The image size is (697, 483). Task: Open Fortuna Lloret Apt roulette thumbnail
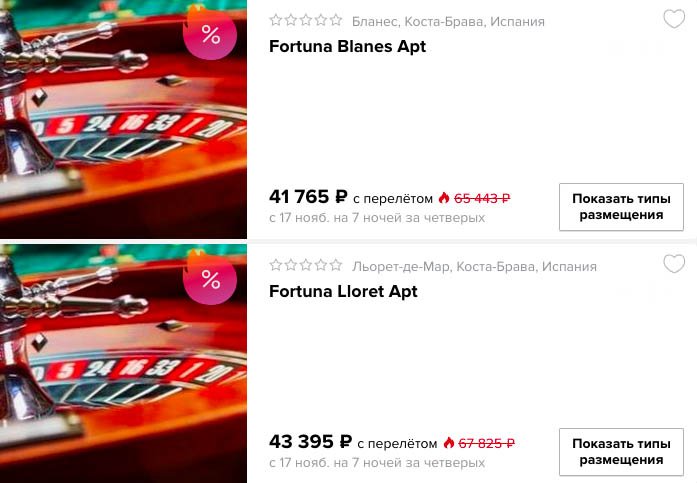pos(123,363)
